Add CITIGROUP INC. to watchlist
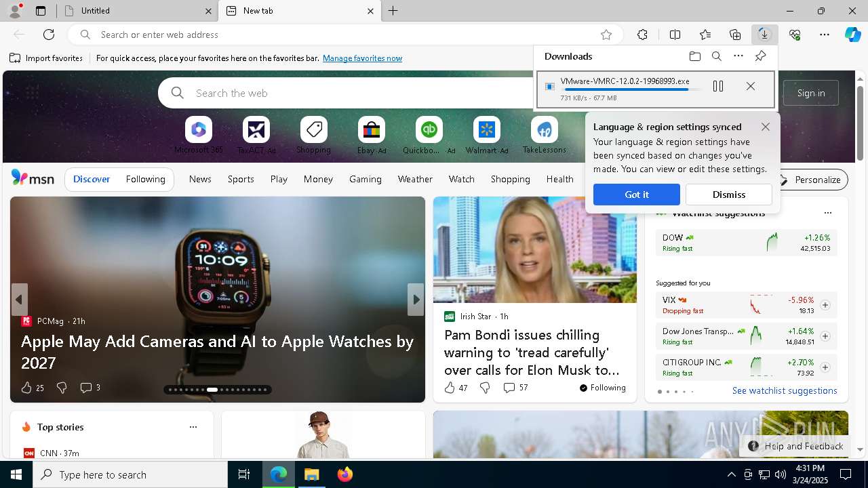This screenshot has height=488, width=868. [x=825, y=367]
